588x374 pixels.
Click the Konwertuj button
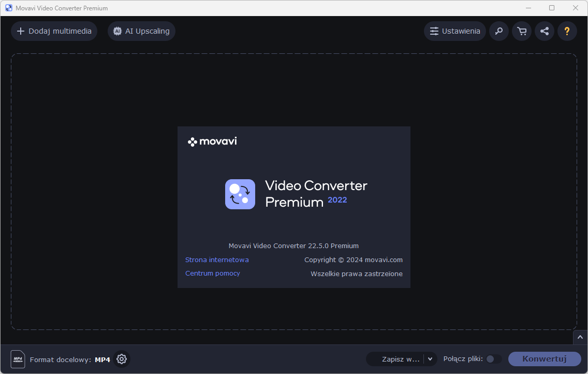(x=545, y=359)
